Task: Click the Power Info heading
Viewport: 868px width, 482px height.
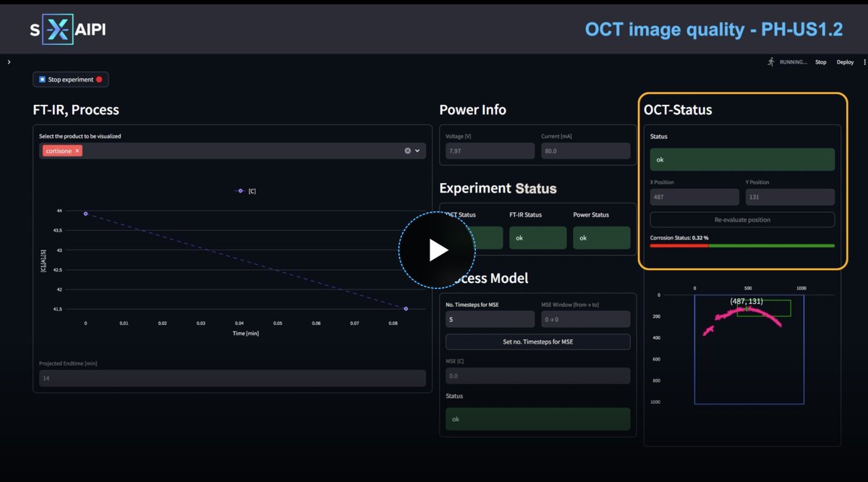Action: 473,110
